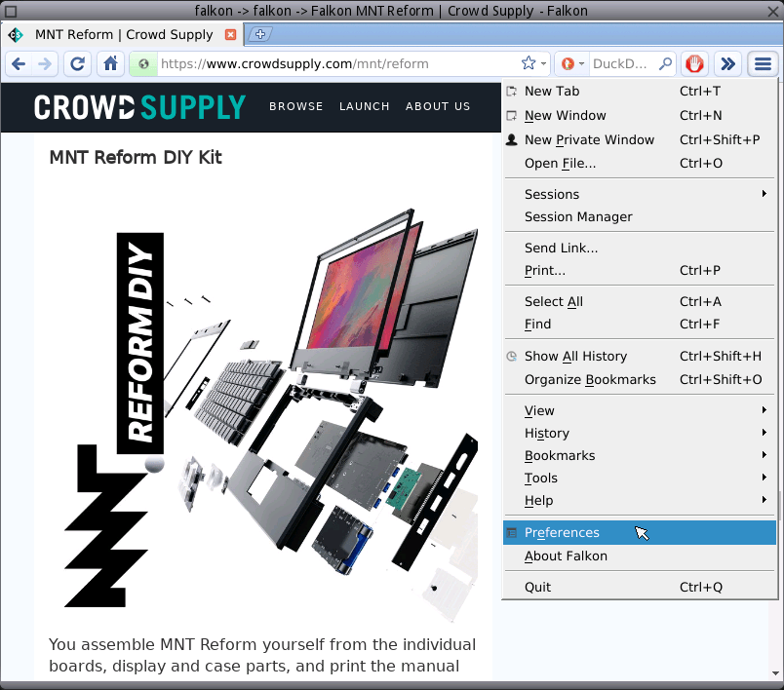Expand the View submenu
Image resolution: width=784 pixels, height=690 pixels.
[640, 410]
